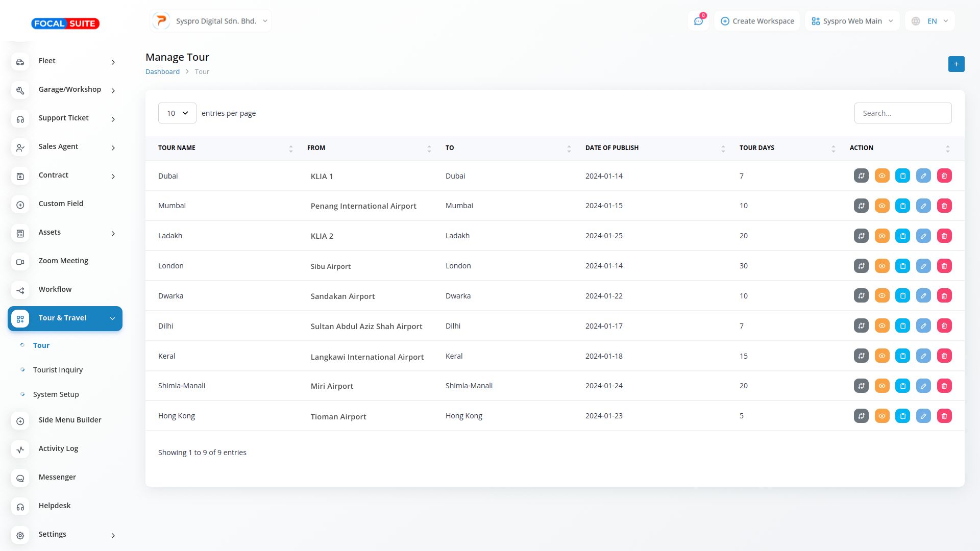Viewport: 980px width, 551px height.
Task: Click pencil edit icon for Keral tour
Action: pyautogui.click(x=923, y=356)
